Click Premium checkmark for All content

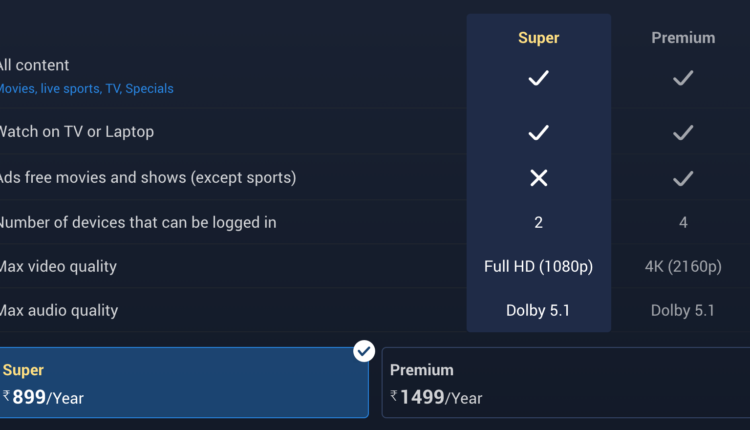pos(683,78)
